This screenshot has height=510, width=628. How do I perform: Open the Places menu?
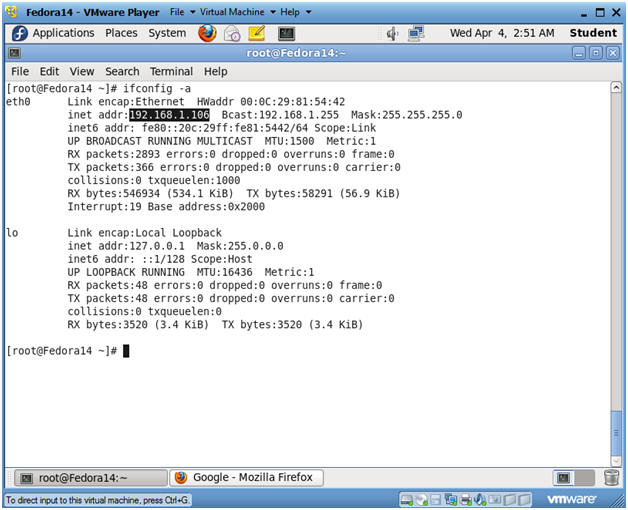click(x=121, y=33)
